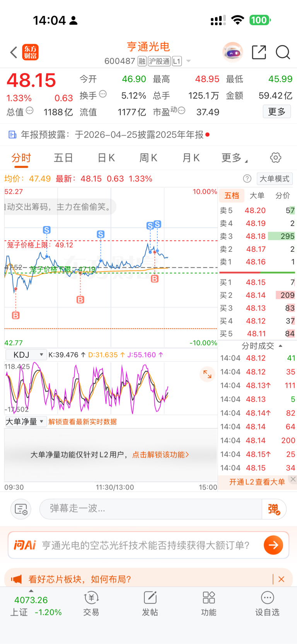Tap 点击解锁该功能 link
This screenshot has width=297, height=644.
[160, 454]
